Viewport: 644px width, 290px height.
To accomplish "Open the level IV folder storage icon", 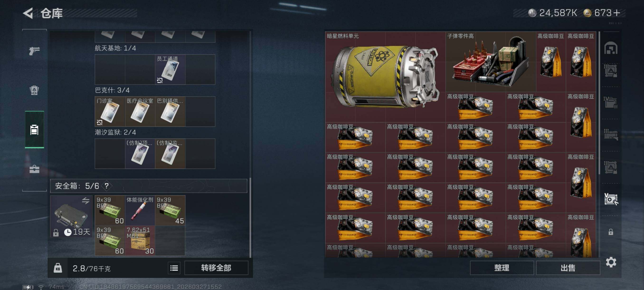I will (x=611, y=103).
